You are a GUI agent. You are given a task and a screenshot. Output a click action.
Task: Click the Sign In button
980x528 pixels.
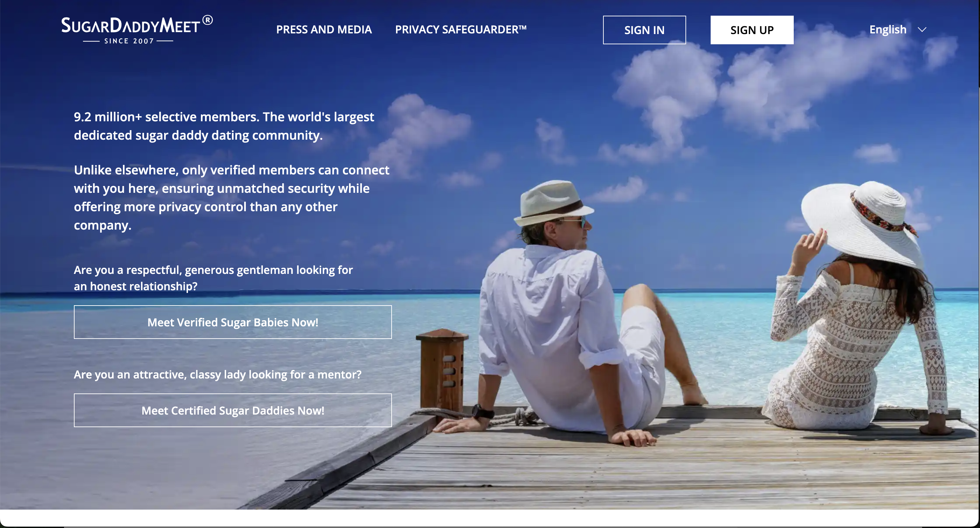pos(644,30)
